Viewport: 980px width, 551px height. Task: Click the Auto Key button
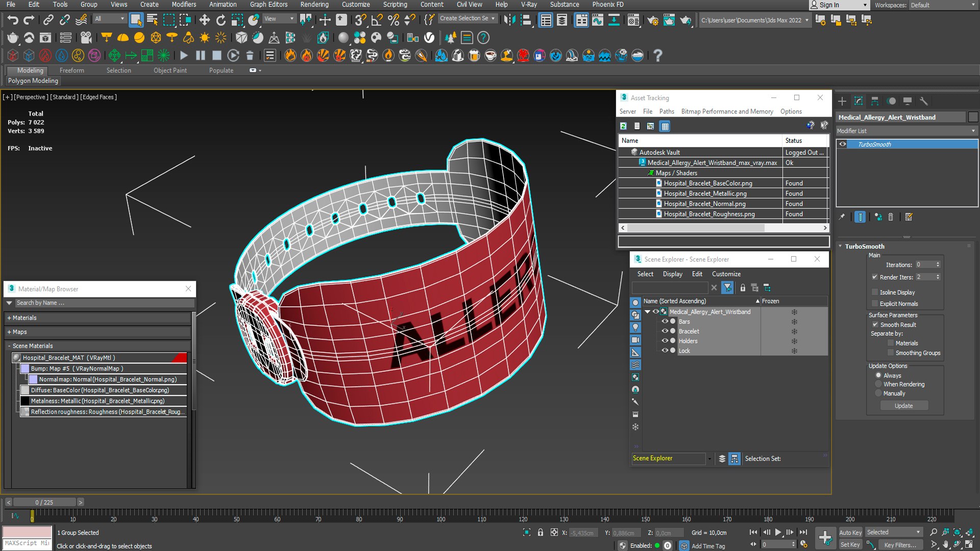coord(850,532)
